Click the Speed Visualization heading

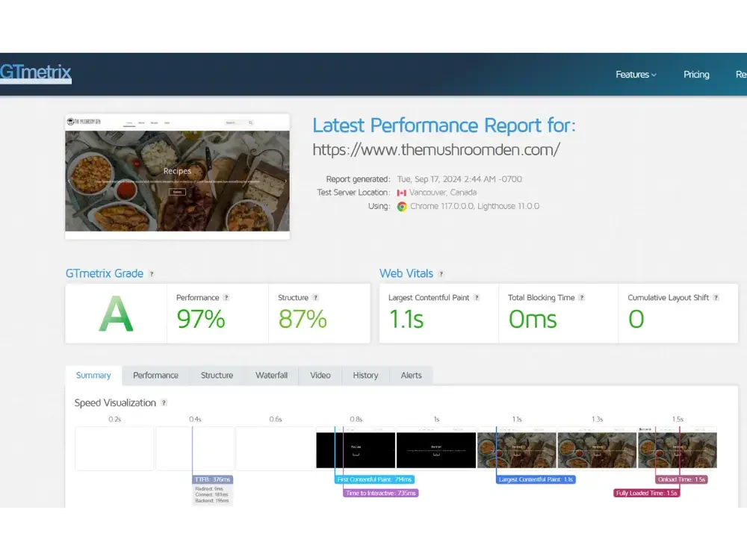[115, 403]
